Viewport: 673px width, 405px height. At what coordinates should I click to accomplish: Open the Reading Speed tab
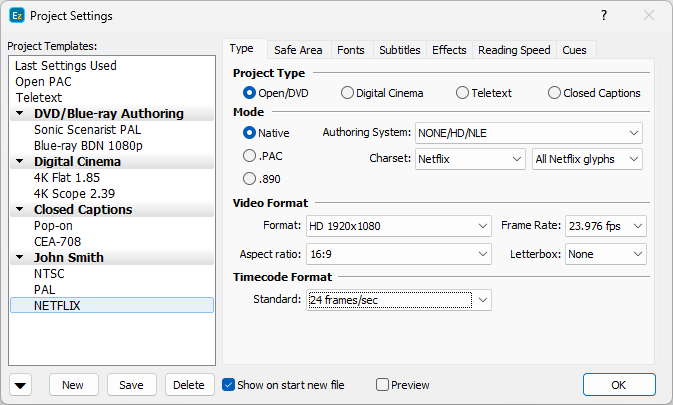click(513, 50)
